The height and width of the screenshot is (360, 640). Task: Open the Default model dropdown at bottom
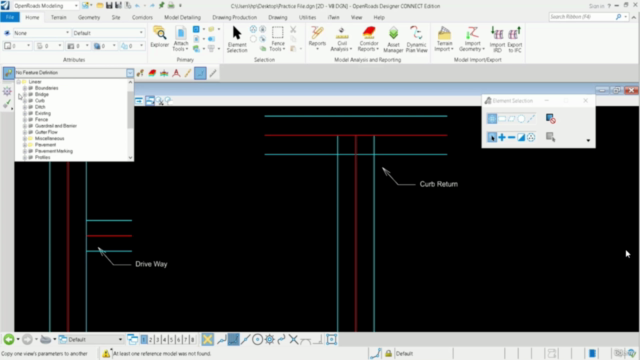pyautogui.click(x=91, y=339)
